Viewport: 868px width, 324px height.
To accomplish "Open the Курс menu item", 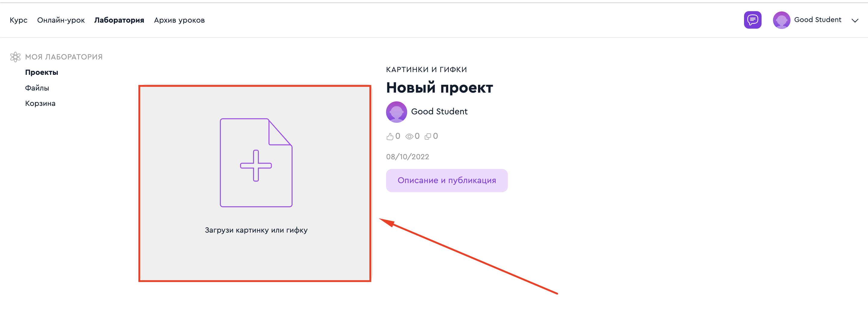I will [x=18, y=20].
